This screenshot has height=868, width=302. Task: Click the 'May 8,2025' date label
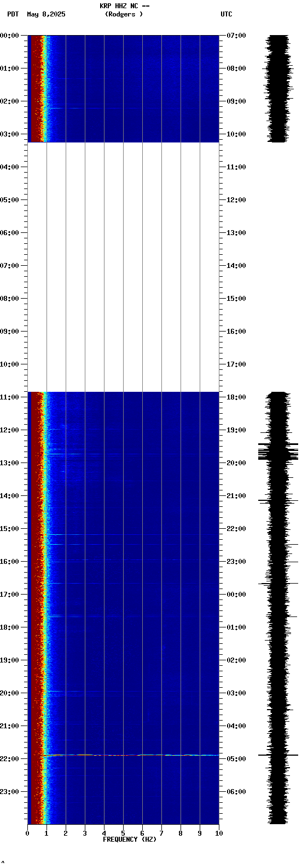tap(46, 14)
